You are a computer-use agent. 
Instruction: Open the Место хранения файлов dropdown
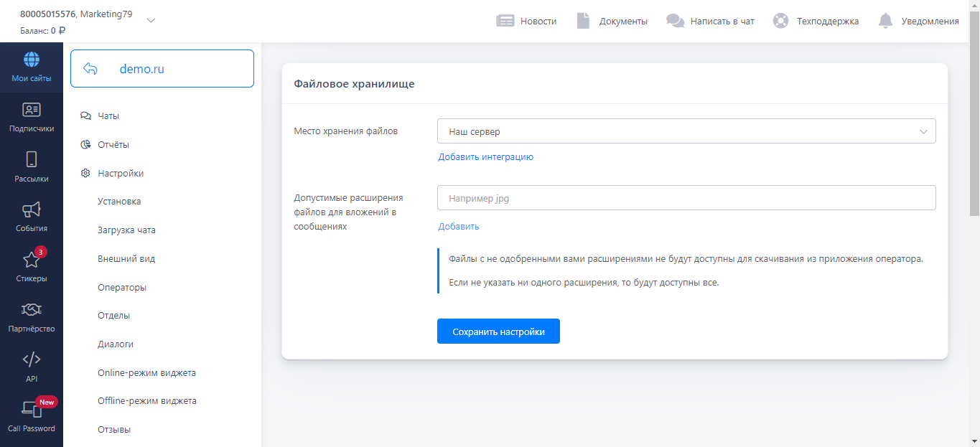pyautogui.click(x=686, y=131)
